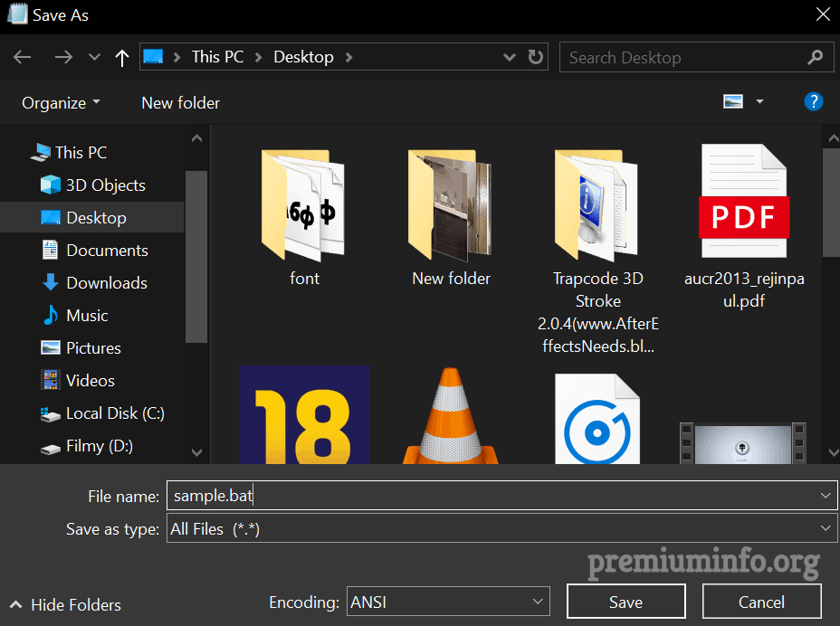Open Music in navigation pane
This screenshot has width=840, height=626.
(x=74, y=316)
